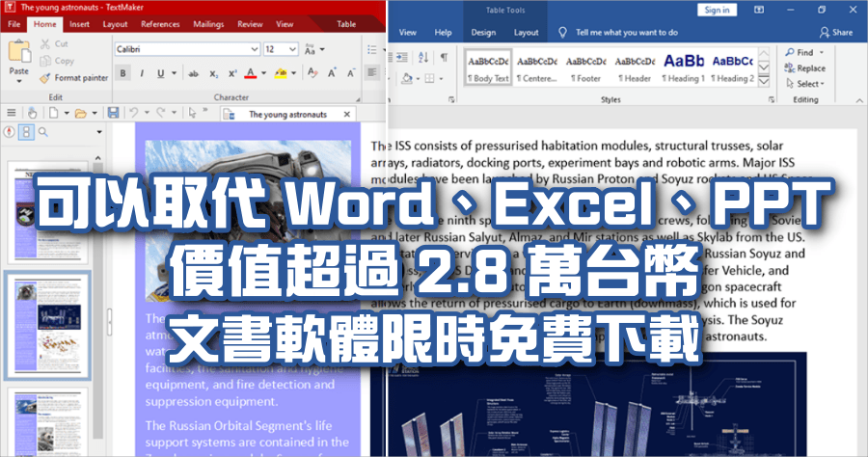Expand the Paste options arrow
The width and height of the screenshot is (868, 457).
[19, 81]
